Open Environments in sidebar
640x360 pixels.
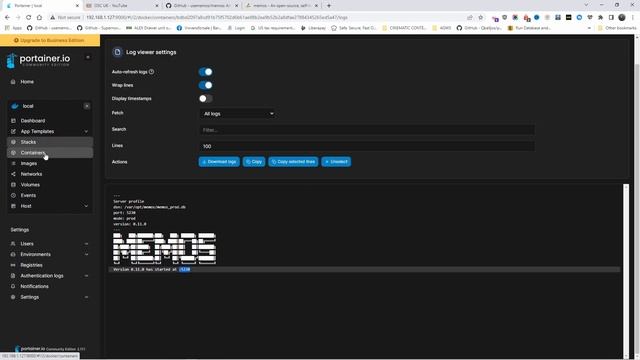coord(36,254)
